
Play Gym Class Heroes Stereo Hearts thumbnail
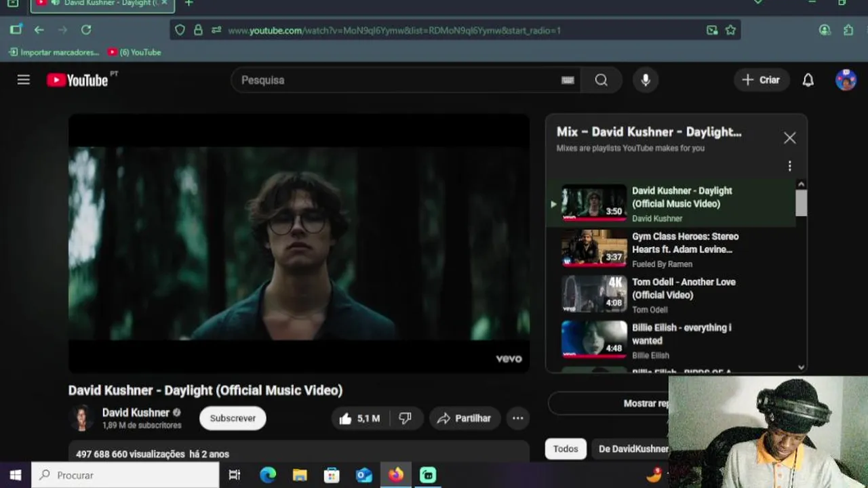coord(594,248)
